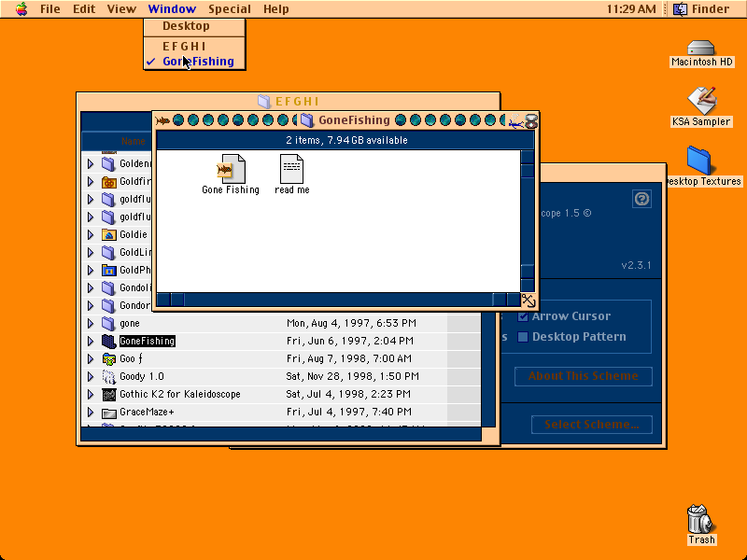Expand the gone folder dated Aug 4, 1997
The width and height of the screenshot is (747, 560).
pyautogui.click(x=91, y=323)
